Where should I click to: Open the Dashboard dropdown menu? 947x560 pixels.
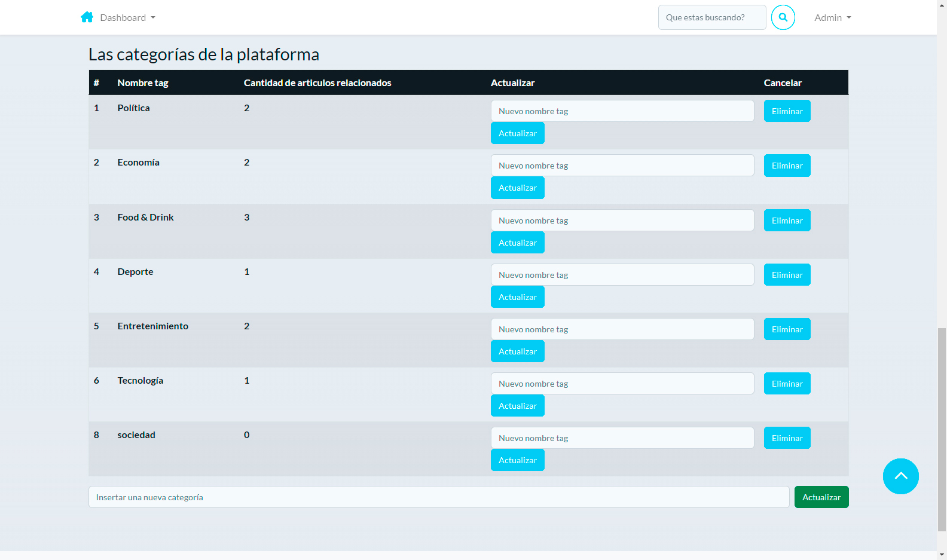click(127, 18)
